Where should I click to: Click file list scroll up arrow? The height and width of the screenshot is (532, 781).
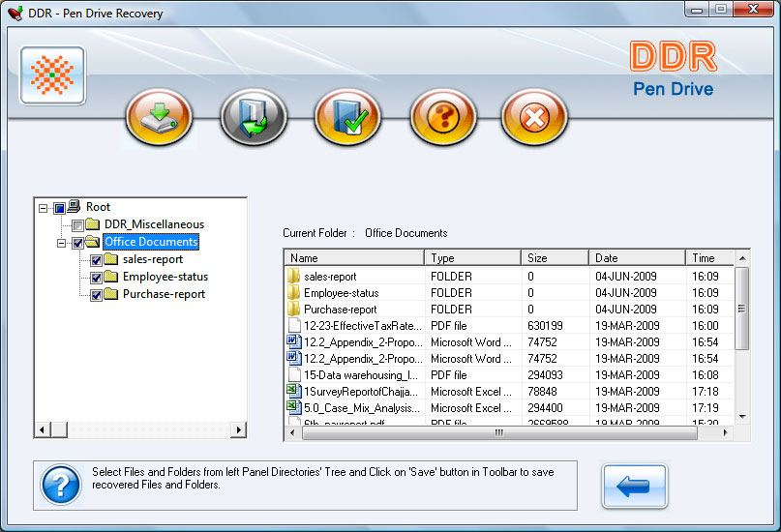point(742,258)
